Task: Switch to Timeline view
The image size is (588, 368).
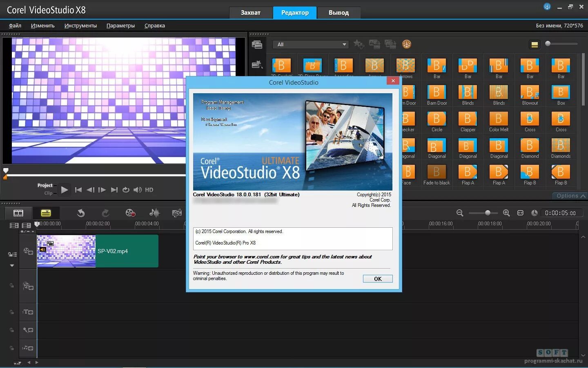Action: click(46, 213)
